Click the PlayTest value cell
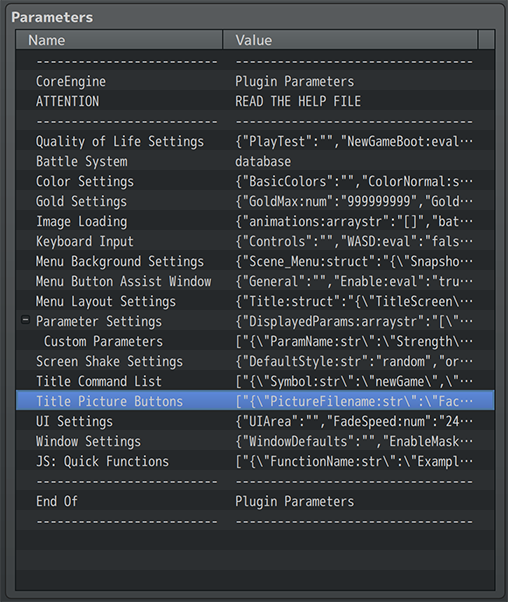Image resolution: width=508 pixels, height=602 pixels. tap(354, 141)
